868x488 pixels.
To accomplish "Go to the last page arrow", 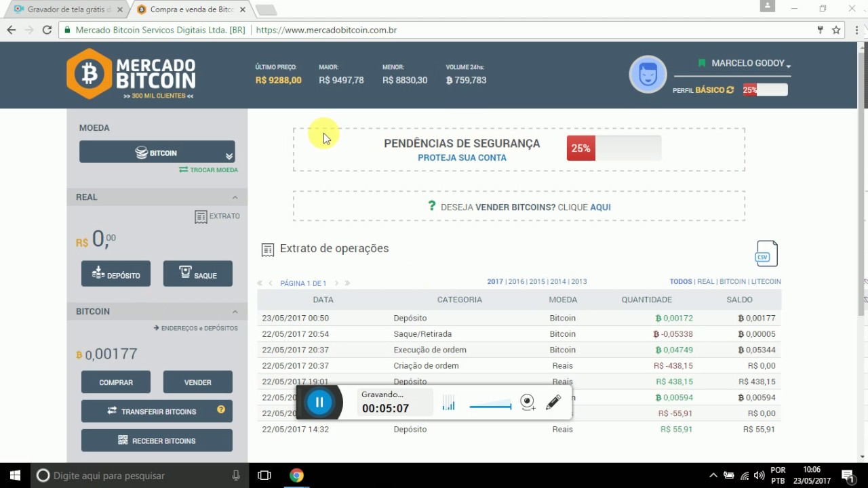I will [347, 283].
